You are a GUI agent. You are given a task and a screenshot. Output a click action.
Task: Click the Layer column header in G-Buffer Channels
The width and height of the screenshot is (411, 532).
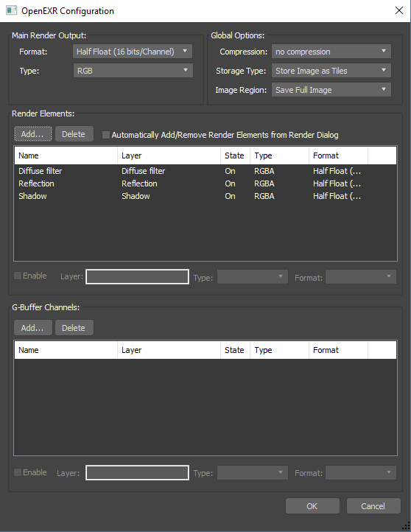[x=169, y=350]
